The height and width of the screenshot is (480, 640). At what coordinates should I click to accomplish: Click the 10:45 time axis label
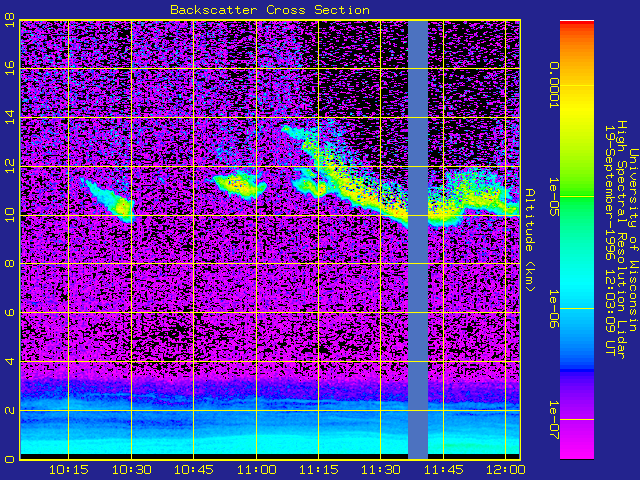193,470
